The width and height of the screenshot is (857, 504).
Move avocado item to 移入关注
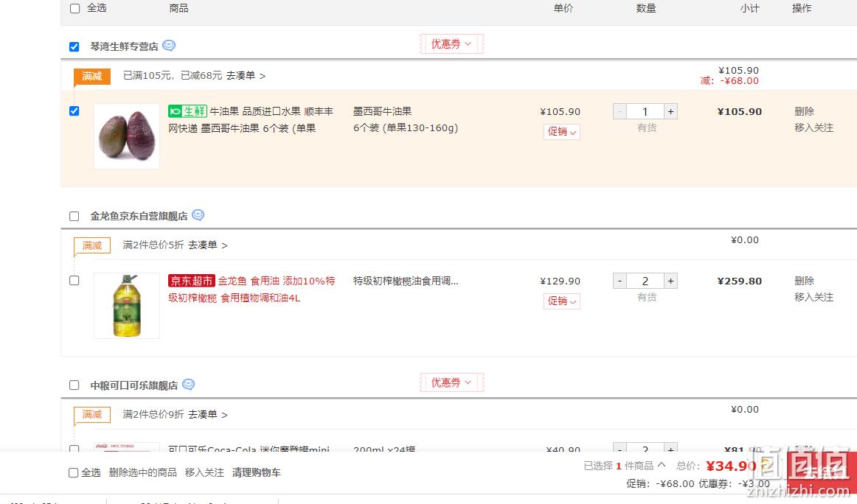coord(813,127)
